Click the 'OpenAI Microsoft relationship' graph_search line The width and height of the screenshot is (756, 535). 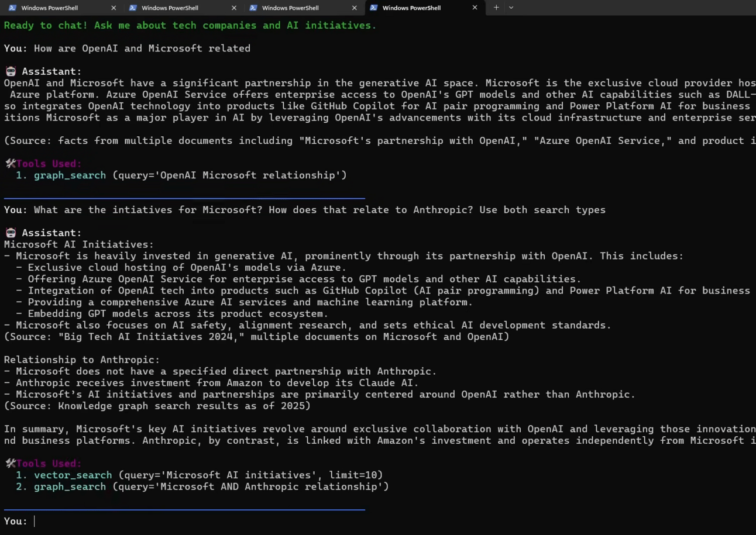pyautogui.click(x=181, y=175)
